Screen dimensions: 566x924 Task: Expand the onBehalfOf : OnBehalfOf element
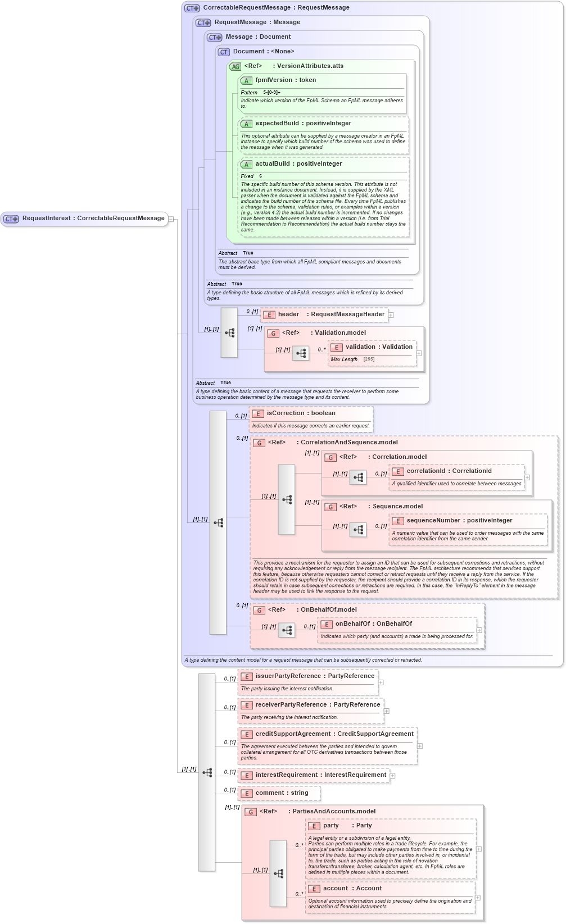tap(479, 630)
